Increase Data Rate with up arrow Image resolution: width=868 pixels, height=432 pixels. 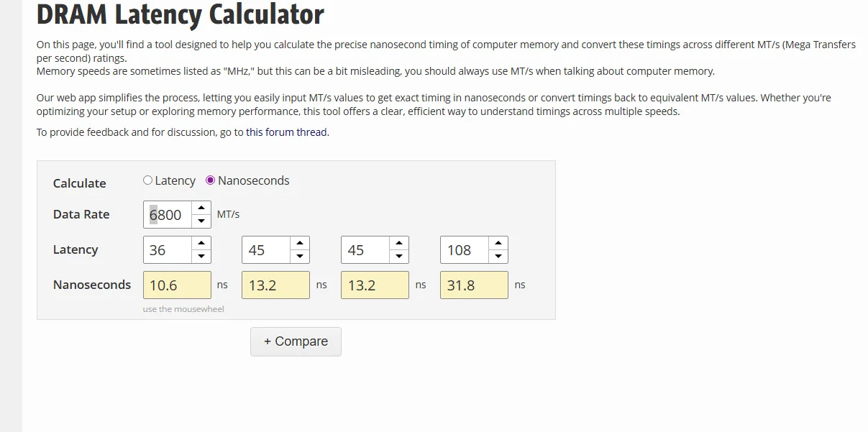click(201, 208)
